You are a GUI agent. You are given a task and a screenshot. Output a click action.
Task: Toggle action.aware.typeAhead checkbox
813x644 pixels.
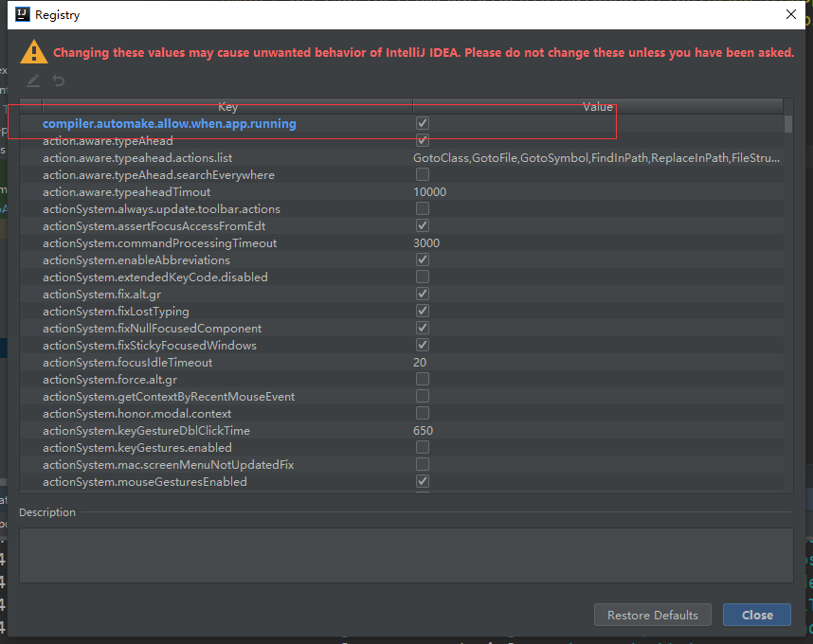coord(423,140)
